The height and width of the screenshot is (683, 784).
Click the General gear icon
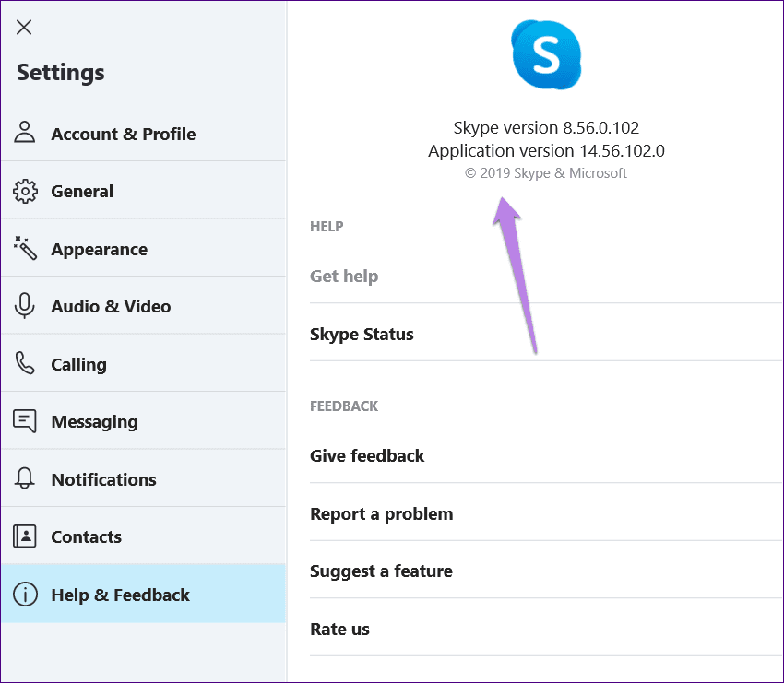(x=25, y=191)
